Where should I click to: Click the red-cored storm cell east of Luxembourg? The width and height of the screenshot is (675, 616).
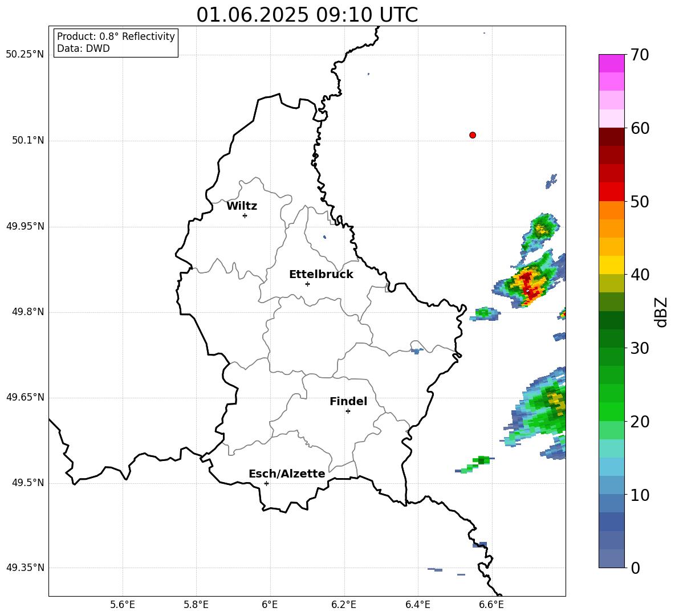pos(527,282)
